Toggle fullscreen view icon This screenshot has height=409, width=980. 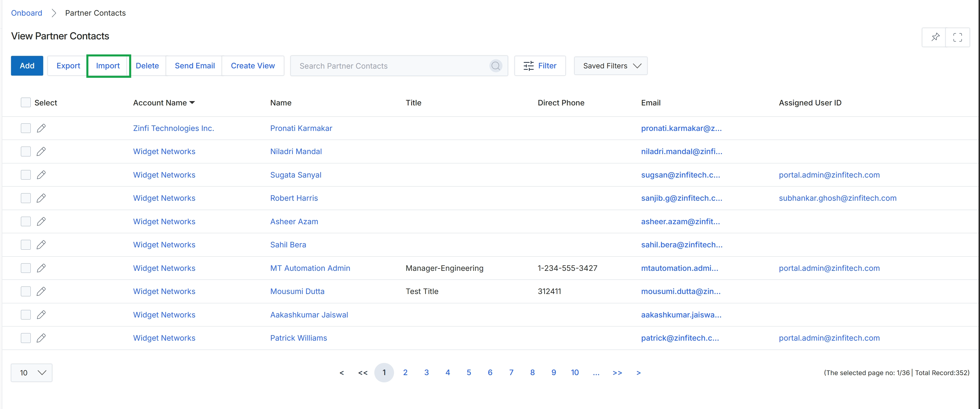957,37
